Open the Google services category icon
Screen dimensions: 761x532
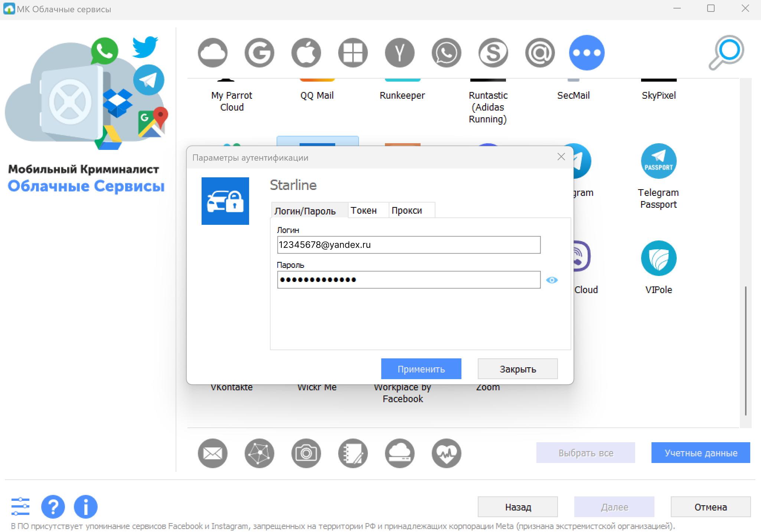[259, 53]
